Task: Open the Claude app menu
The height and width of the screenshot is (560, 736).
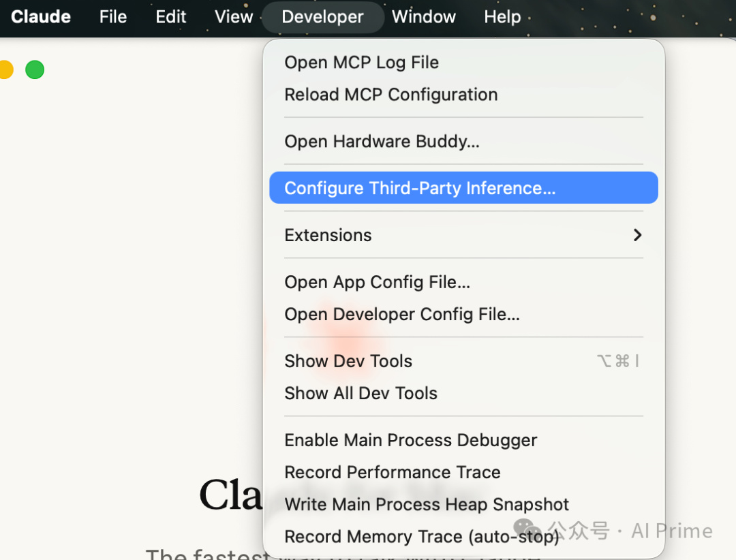Action: click(x=41, y=17)
